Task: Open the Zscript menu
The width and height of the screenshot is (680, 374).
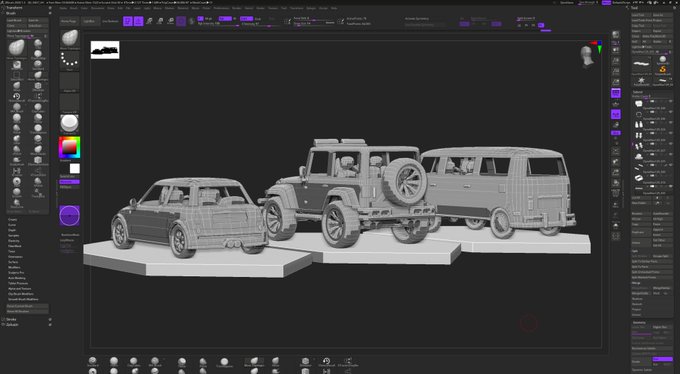Action: click(323, 8)
